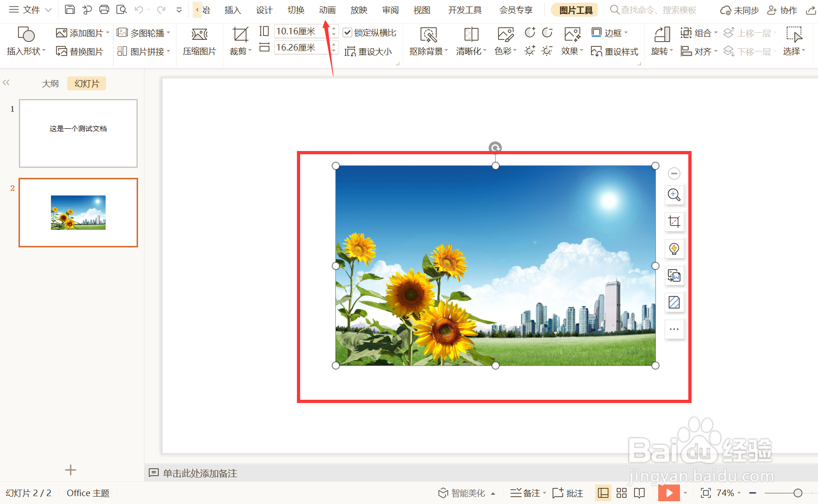
Task: Expand the 选择 selection dropdown
Action: (x=804, y=50)
